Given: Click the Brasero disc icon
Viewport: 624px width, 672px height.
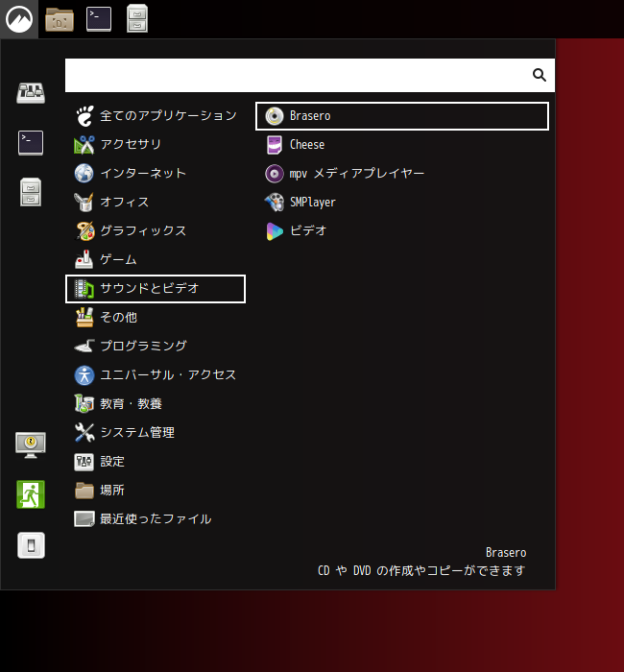Looking at the screenshot, I should click(275, 116).
